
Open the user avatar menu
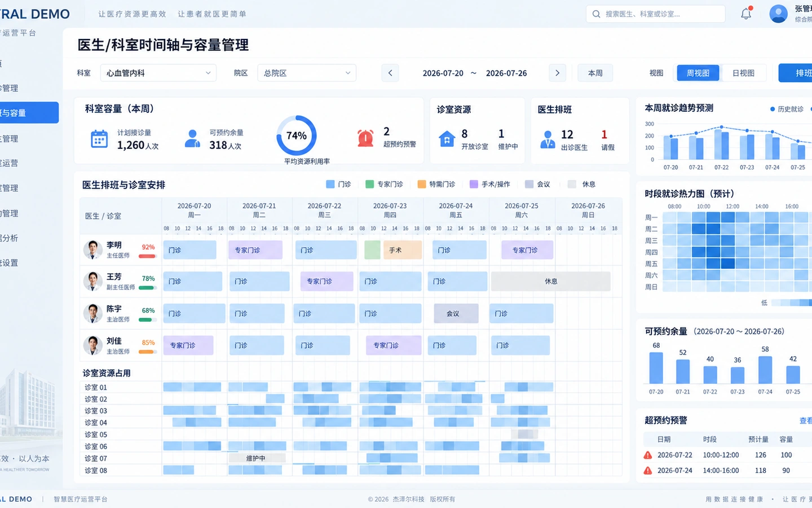[x=778, y=14]
